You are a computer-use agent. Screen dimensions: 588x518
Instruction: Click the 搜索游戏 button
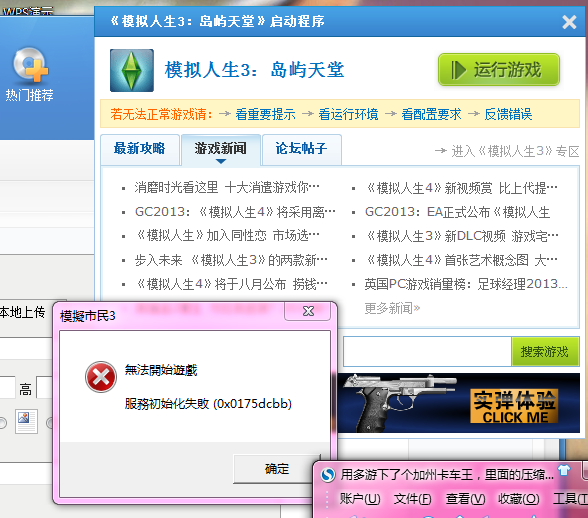point(545,351)
